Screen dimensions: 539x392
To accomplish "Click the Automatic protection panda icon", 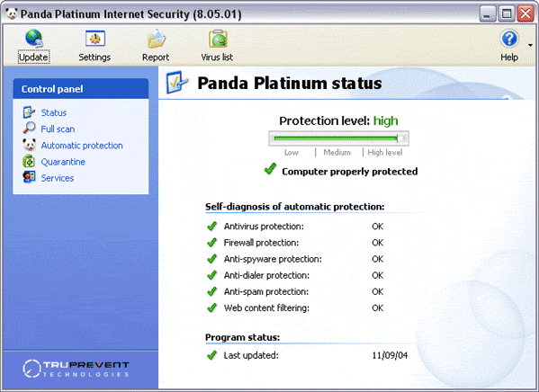I will coord(29,145).
